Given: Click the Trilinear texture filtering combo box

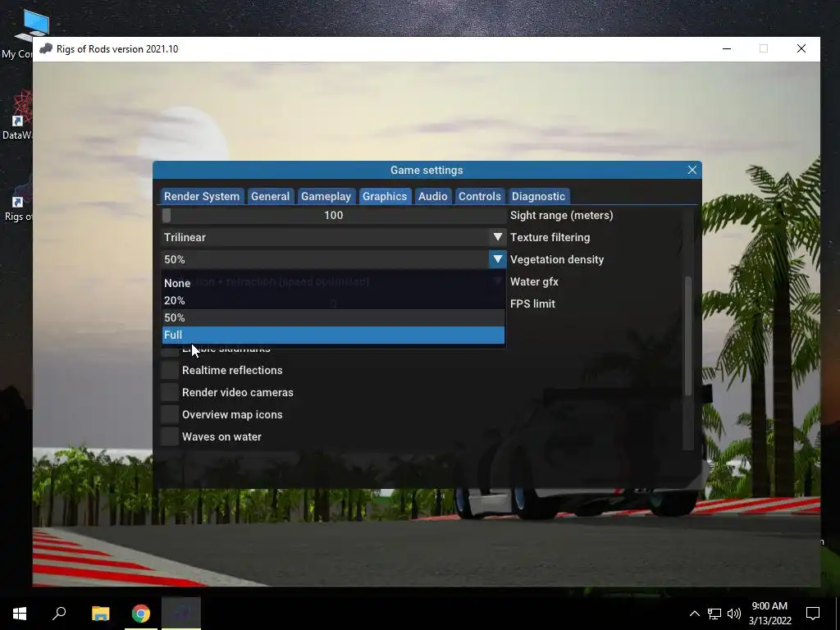Looking at the screenshot, I should pos(333,237).
